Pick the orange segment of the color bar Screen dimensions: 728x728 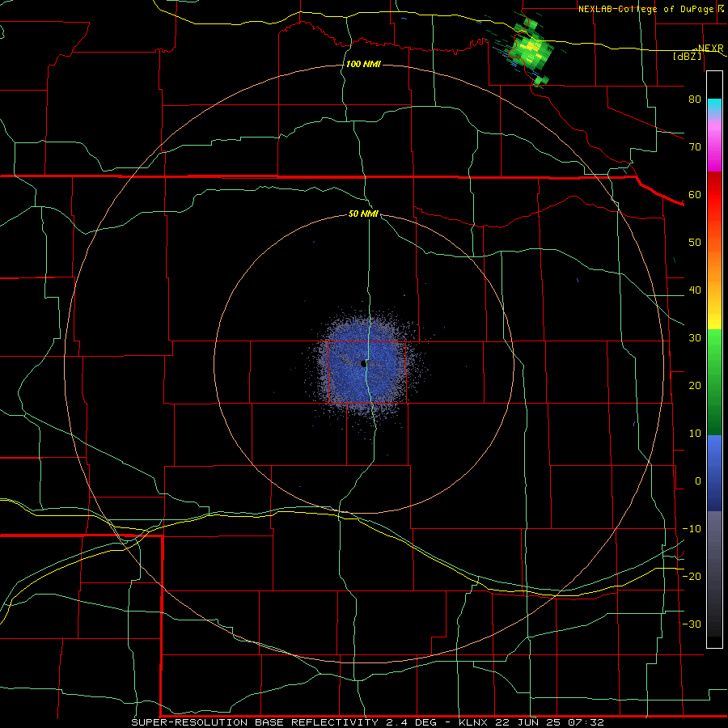(x=714, y=265)
